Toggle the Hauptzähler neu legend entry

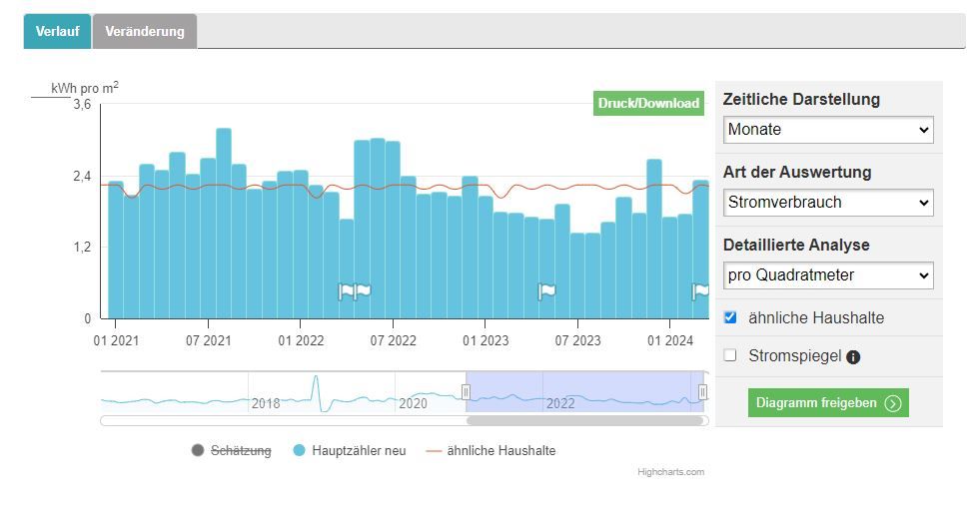pos(350,451)
